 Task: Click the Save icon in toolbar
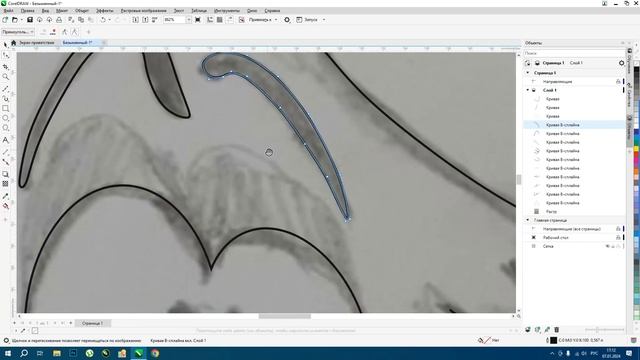[x=30, y=20]
